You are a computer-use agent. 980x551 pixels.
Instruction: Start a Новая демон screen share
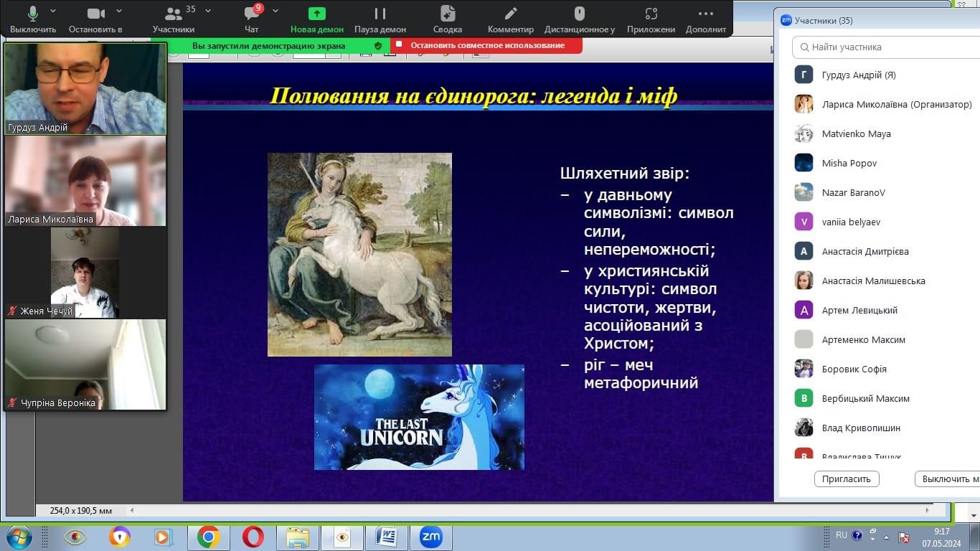tap(316, 19)
